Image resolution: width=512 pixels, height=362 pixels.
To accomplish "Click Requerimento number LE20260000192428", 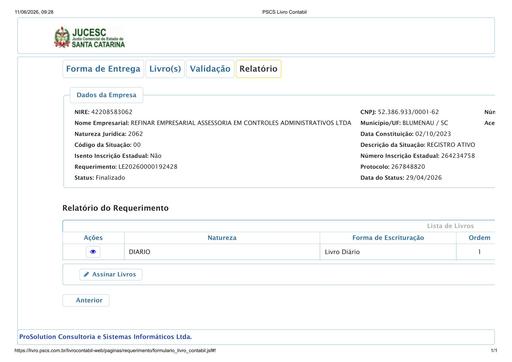I will 148,167.
